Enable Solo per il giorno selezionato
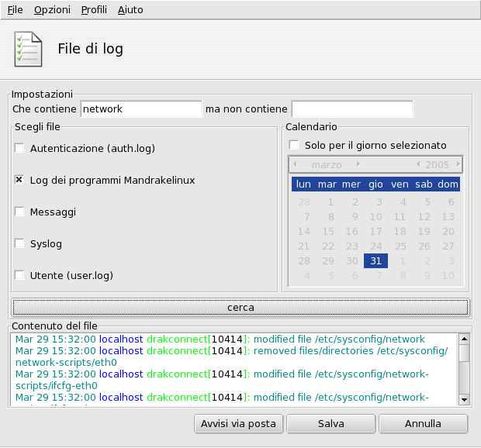Image resolution: width=481 pixels, height=448 pixels. (294, 145)
